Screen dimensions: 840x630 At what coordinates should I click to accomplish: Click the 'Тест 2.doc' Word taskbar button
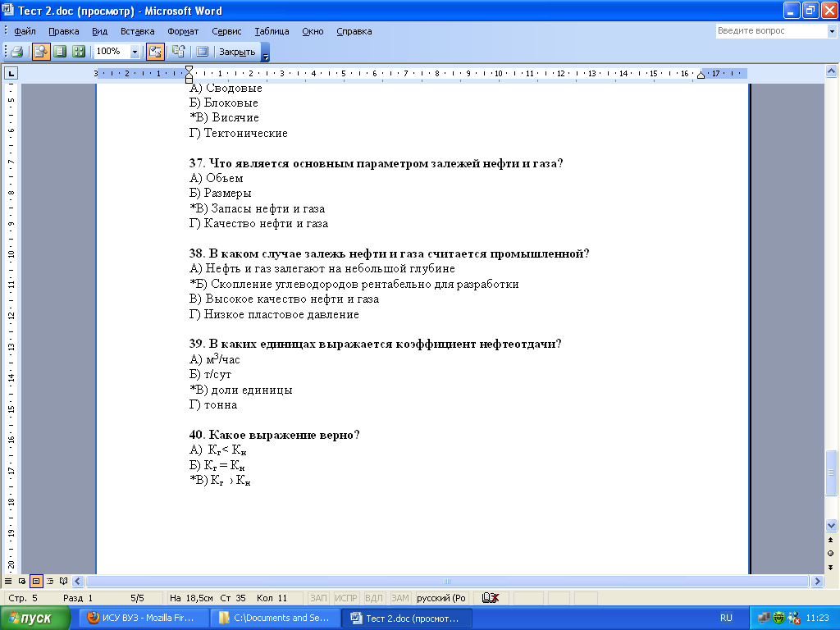(x=407, y=619)
